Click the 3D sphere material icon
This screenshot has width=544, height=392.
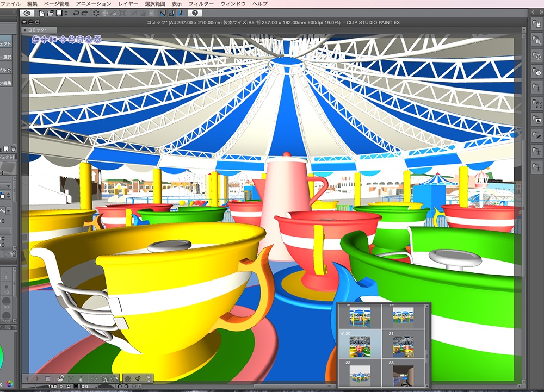(x=128, y=378)
